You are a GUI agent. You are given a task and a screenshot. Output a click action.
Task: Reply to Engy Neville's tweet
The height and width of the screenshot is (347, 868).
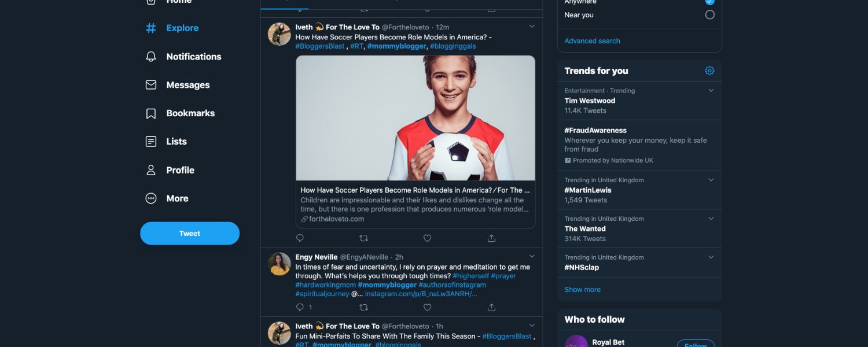point(300,308)
